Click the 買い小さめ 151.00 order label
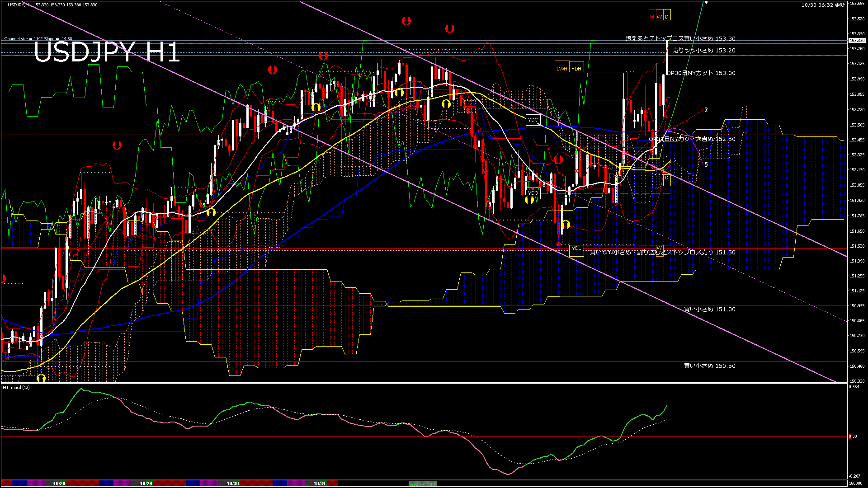Image resolution: width=868 pixels, height=488 pixels. pyautogui.click(x=709, y=310)
